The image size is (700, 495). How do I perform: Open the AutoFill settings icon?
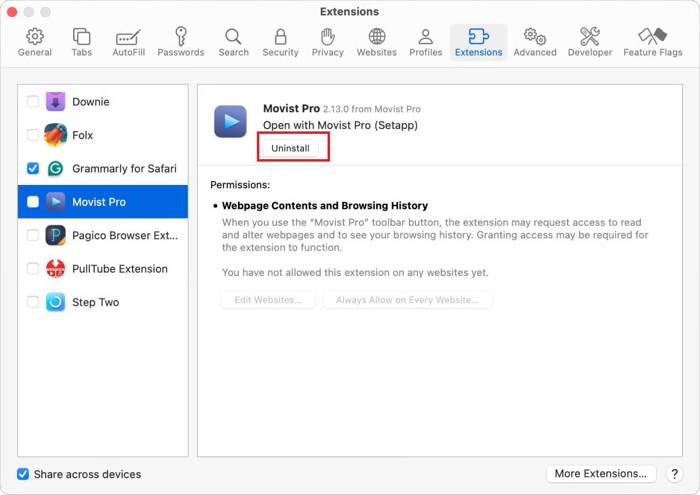coord(129,37)
